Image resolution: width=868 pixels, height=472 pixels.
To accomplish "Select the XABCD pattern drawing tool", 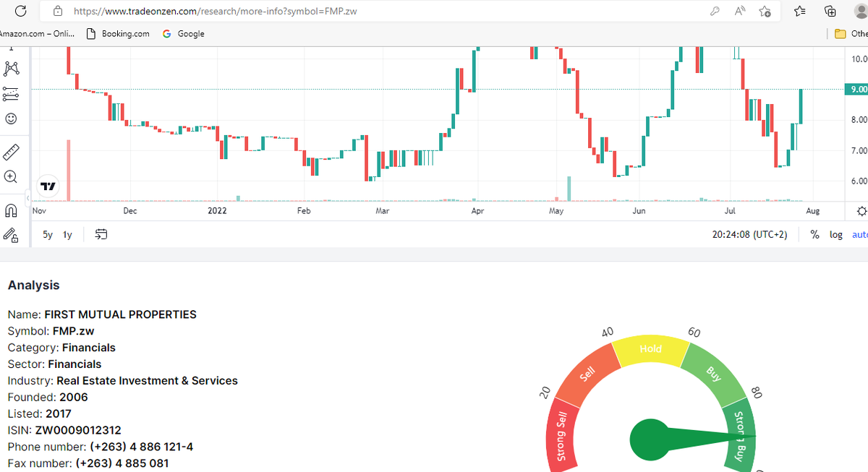I will coord(11,67).
